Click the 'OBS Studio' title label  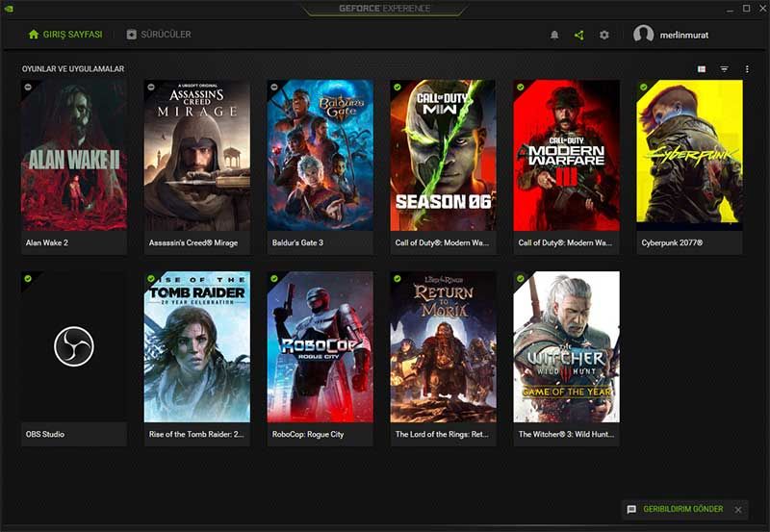pos(45,434)
